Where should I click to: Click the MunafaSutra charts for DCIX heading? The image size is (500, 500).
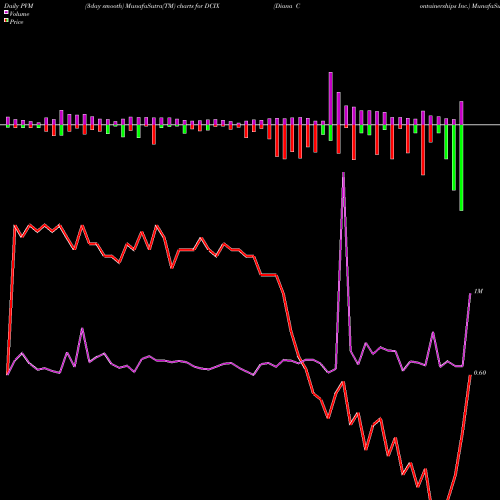(x=152, y=6)
